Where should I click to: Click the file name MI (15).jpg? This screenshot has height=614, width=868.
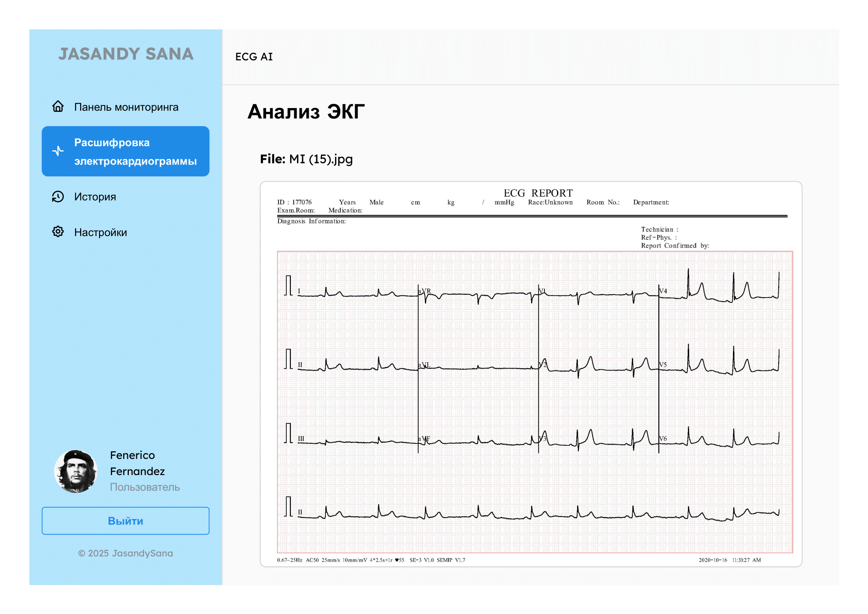321,159
